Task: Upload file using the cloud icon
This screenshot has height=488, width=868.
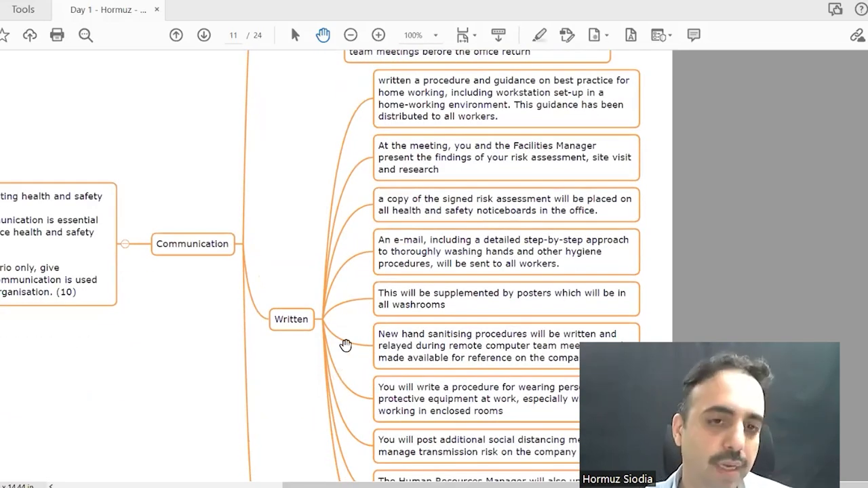Action: pyautogui.click(x=30, y=35)
